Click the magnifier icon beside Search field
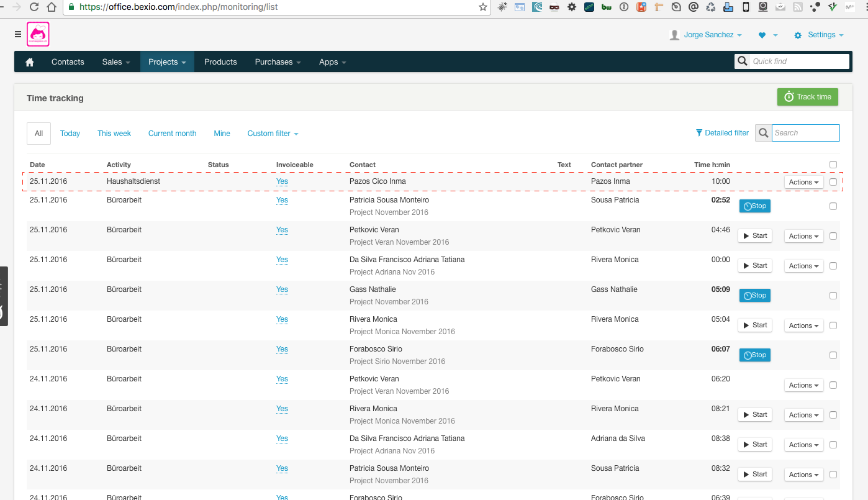 click(x=763, y=133)
